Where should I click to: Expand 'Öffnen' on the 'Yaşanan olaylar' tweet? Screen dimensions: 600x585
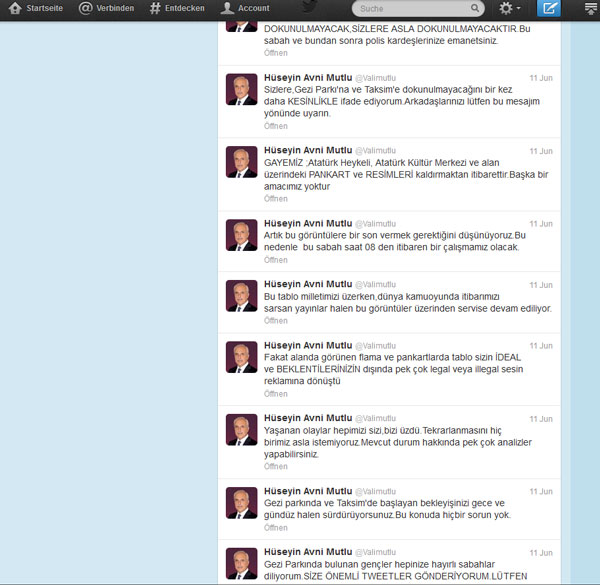coord(275,466)
